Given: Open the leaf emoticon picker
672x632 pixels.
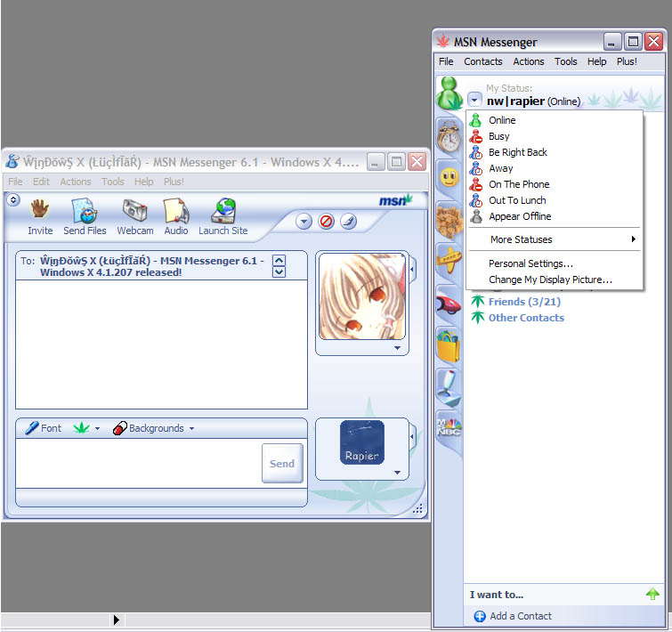Looking at the screenshot, I should pyautogui.click(x=81, y=428).
